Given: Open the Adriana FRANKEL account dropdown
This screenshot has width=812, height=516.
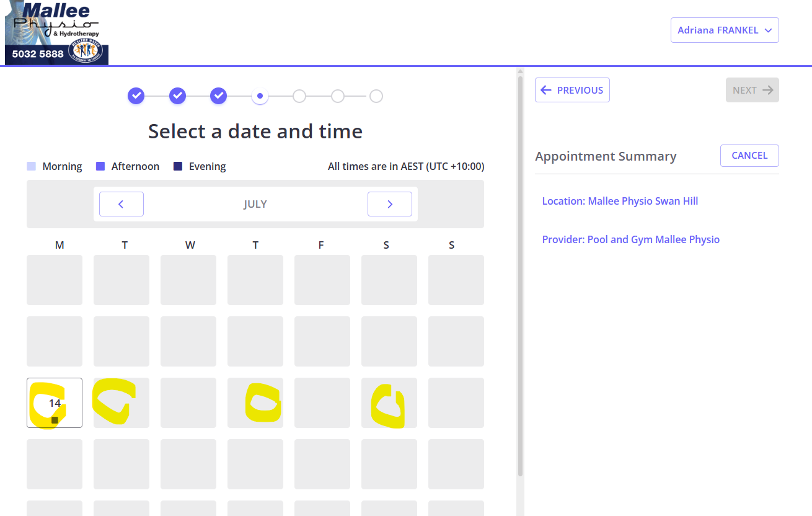Looking at the screenshot, I should [725, 30].
